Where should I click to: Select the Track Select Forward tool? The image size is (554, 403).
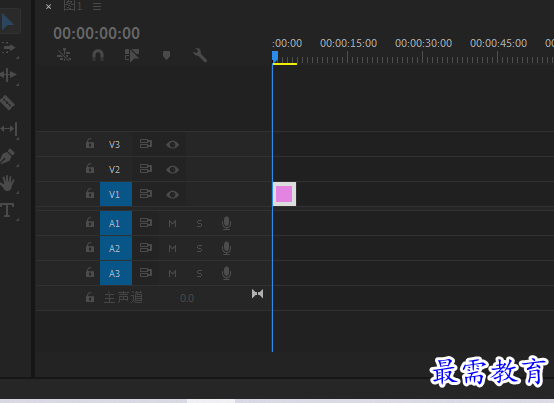point(8,48)
